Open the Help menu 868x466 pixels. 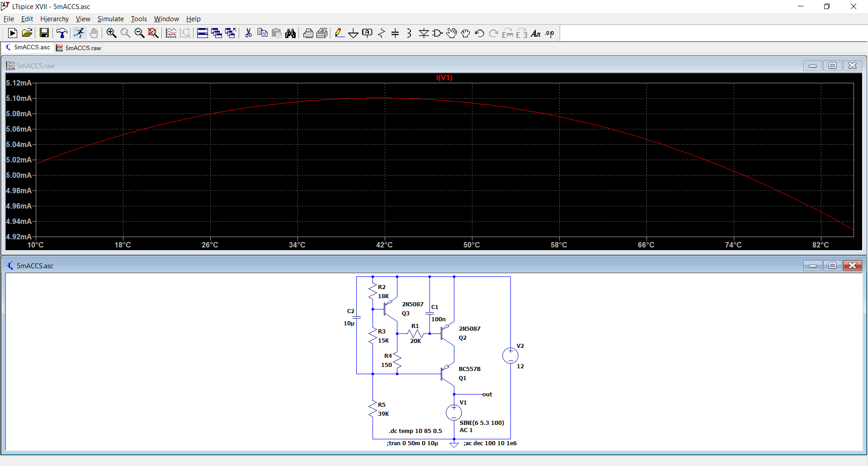point(193,19)
